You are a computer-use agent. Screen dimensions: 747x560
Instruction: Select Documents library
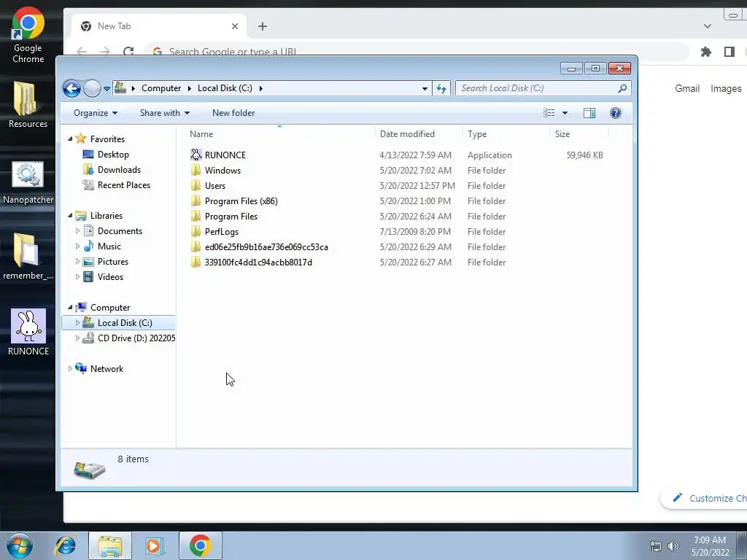[x=120, y=231]
